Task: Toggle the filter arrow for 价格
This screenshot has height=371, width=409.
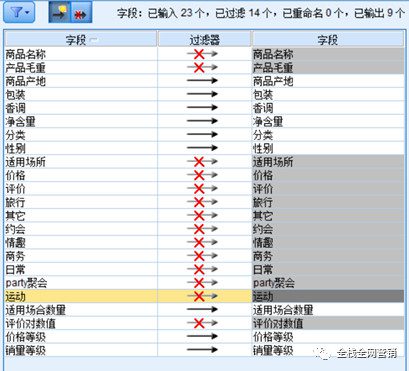Action: coord(202,175)
